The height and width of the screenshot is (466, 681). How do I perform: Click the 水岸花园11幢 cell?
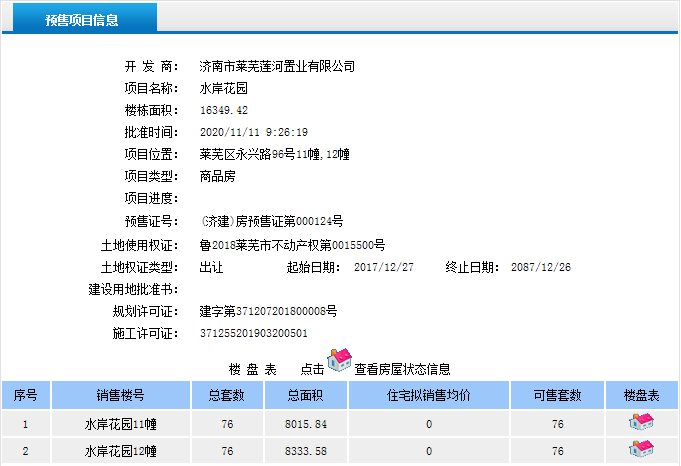tap(121, 424)
